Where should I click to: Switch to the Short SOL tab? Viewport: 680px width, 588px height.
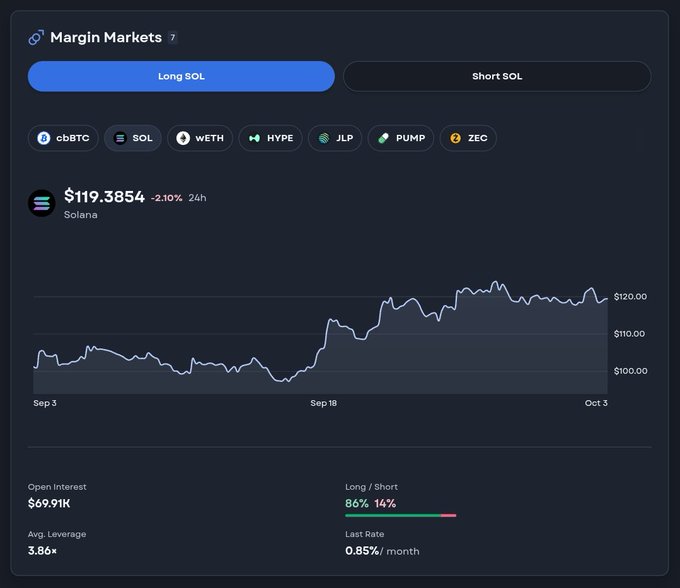coord(497,76)
